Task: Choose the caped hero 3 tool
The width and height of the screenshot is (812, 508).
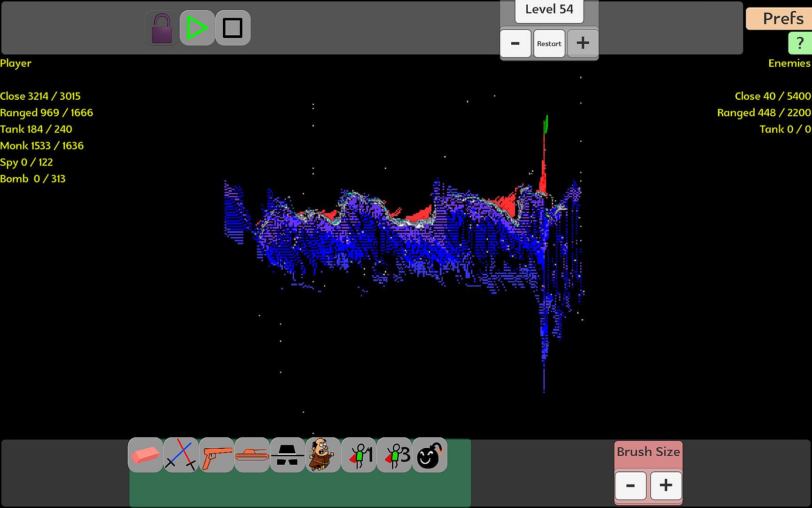Action: pos(394,455)
